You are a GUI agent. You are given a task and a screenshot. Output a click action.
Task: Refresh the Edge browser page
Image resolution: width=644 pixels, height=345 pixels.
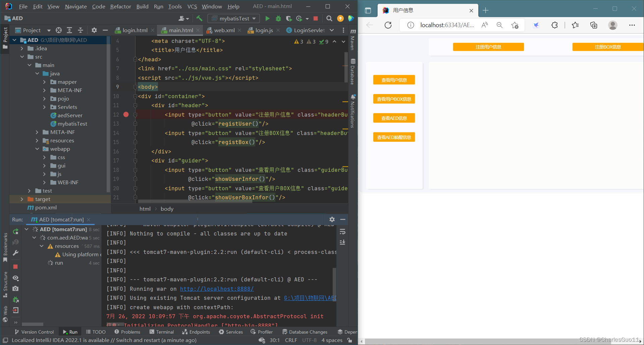click(388, 25)
